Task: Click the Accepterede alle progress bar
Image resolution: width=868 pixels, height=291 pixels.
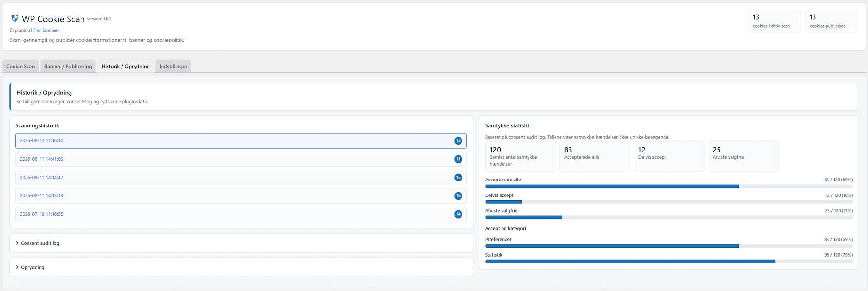Action: tap(669, 186)
